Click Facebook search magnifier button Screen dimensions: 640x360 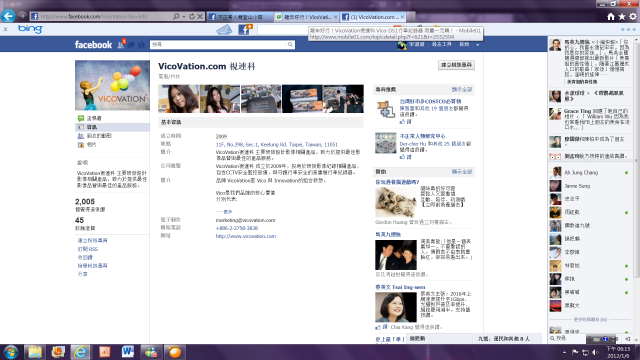tap(290, 44)
